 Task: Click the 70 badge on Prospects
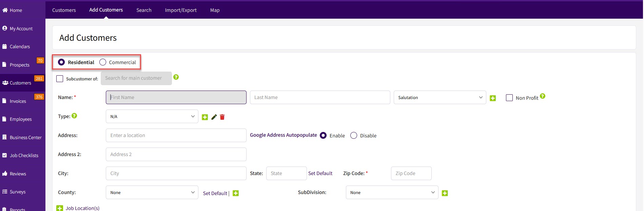[x=40, y=61]
